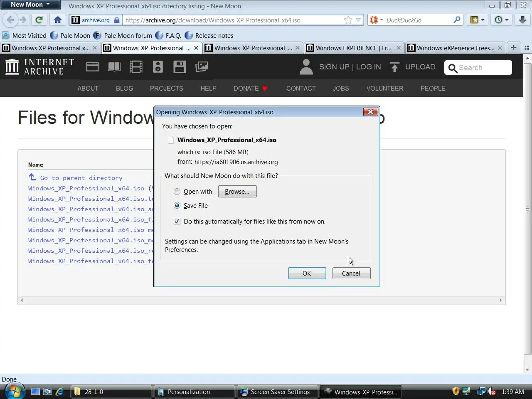Open the VOLUNTEER menu item
This screenshot has width=532, height=399.
[385, 89]
